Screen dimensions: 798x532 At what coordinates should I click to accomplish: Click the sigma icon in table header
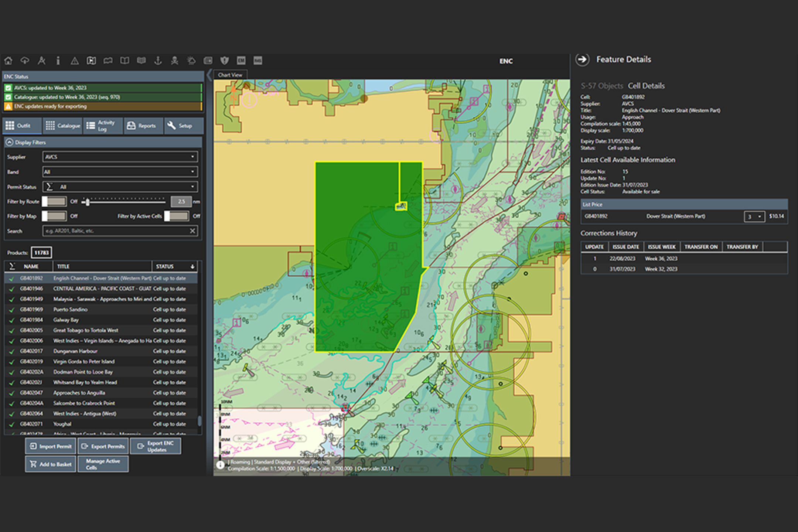click(12, 266)
